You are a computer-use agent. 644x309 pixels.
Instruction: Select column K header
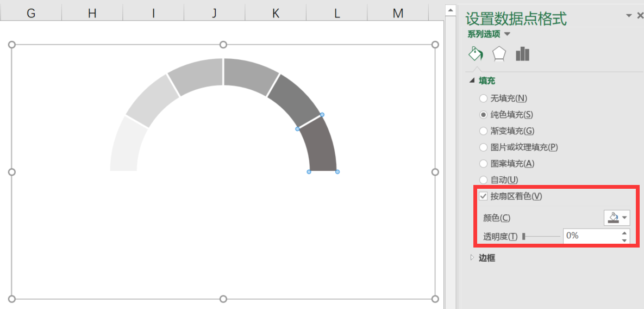(276, 13)
